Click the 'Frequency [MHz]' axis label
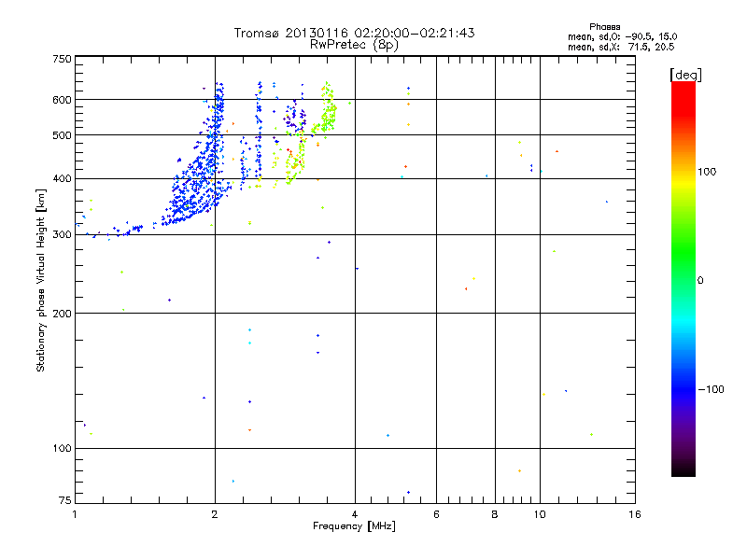The width and height of the screenshot is (747, 560). (x=354, y=526)
